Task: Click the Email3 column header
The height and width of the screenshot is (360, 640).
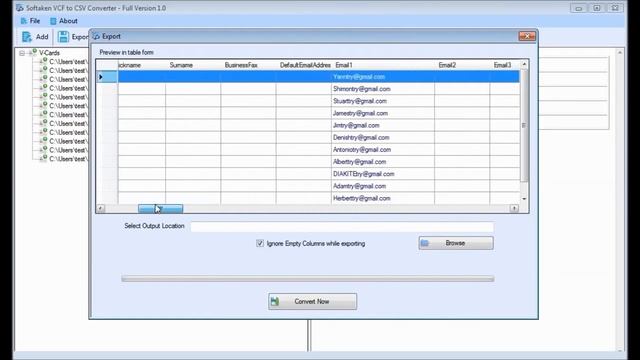Action: pyautogui.click(x=504, y=65)
